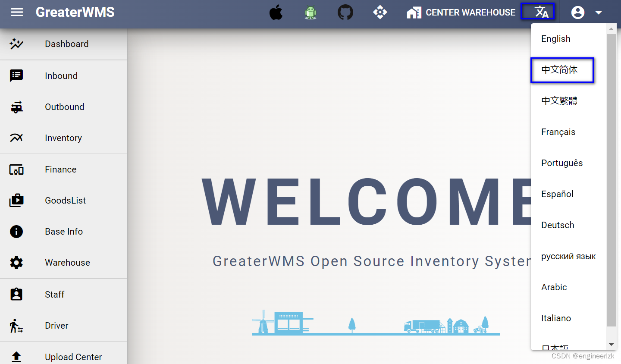Open the Dashboard page
The width and height of the screenshot is (621, 364).
click(63, 44)
